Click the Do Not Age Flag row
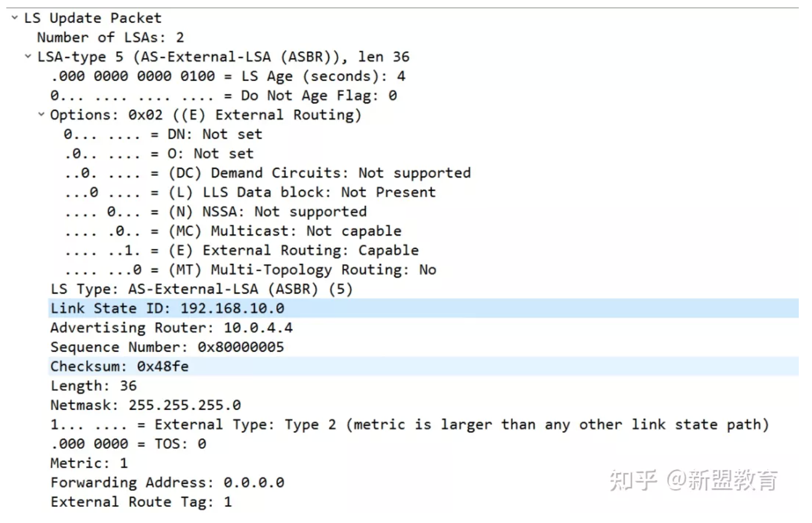The height and width of the screenshot is (523, 812). tap(223, 95)
